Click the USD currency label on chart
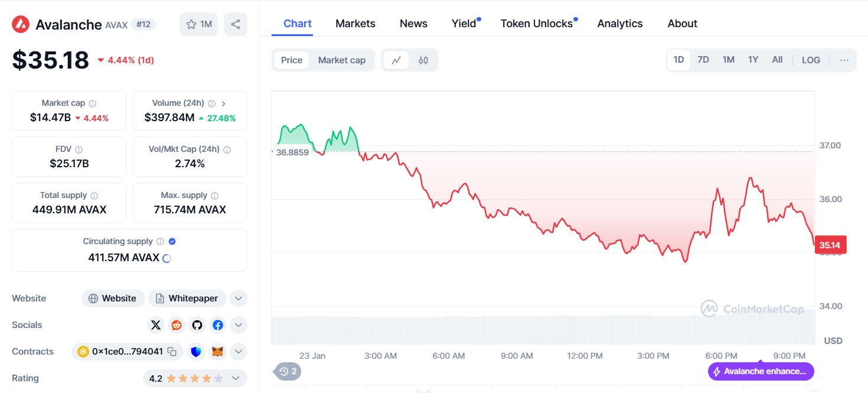 (x=833, y=340)
